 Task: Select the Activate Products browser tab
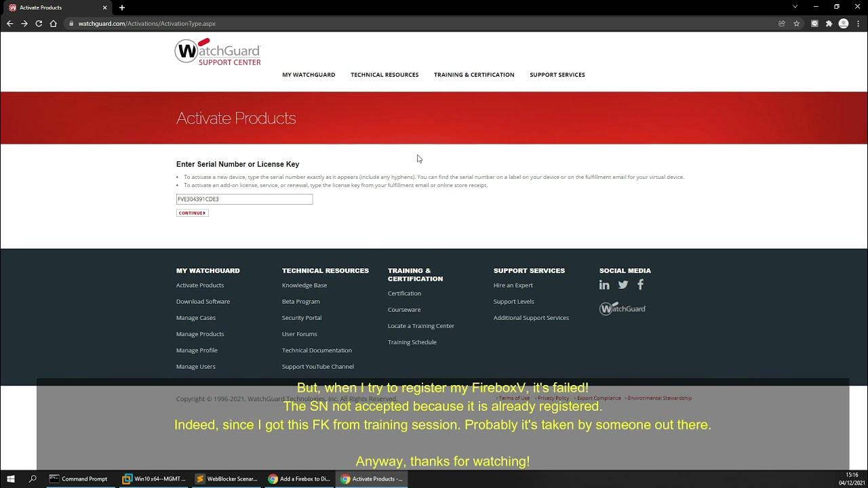point(57,7)
